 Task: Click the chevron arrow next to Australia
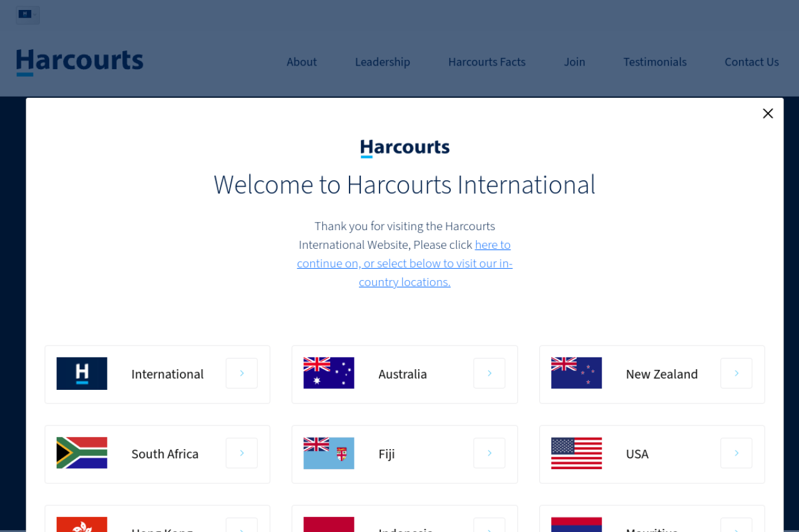(x=489, y=373)
